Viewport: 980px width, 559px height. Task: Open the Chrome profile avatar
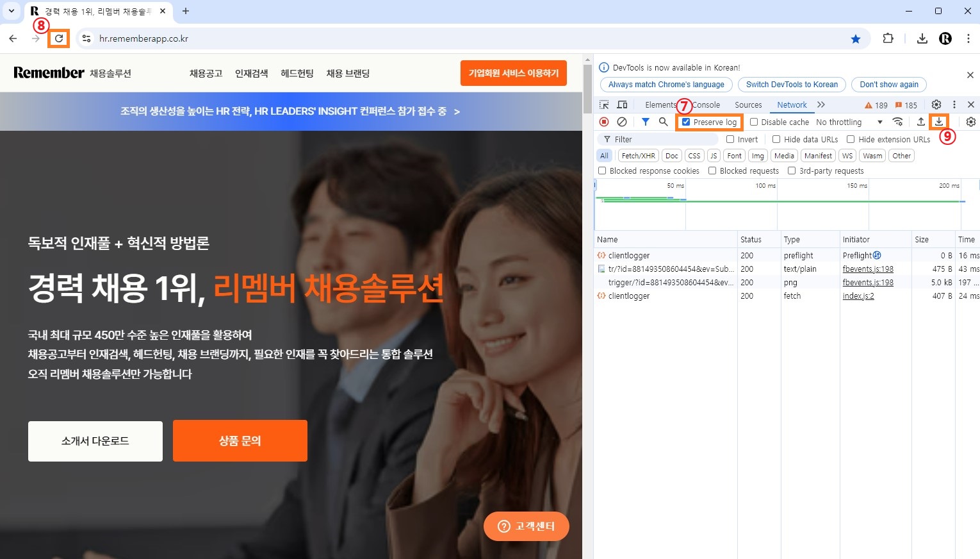[945, 38]
